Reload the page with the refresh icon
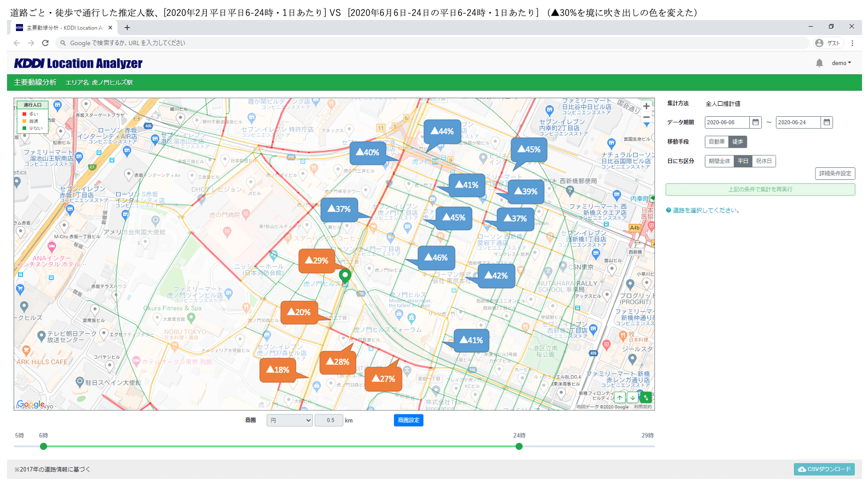Viewport: 868px width, 483px height. [x=46, y=43]
